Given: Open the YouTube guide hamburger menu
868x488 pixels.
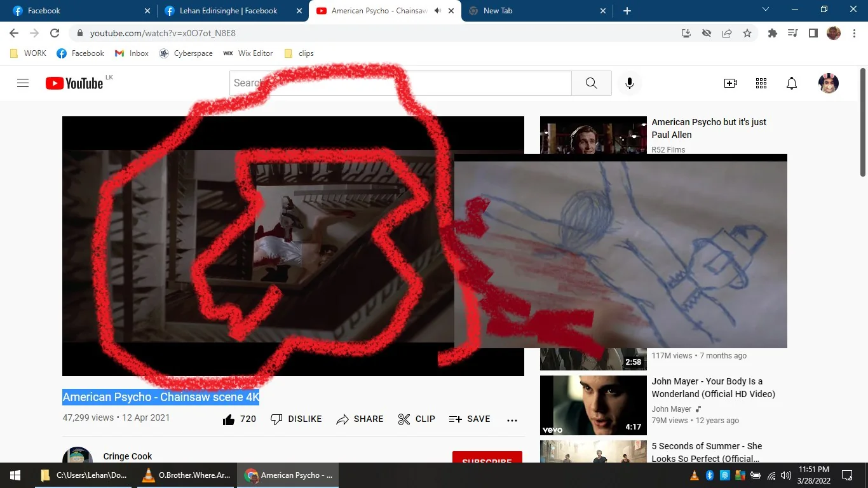Looking at the screenshot, I should click(23, 83).
